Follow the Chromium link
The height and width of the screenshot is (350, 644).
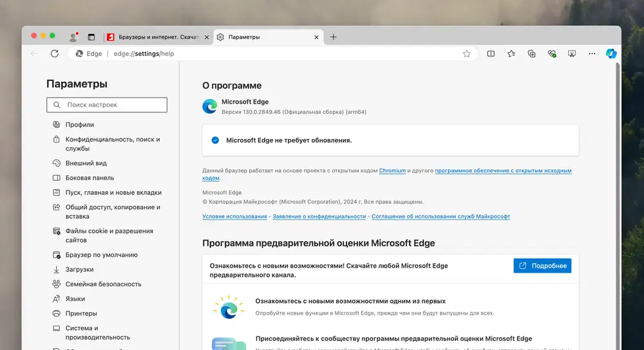[x=392, y=170]
